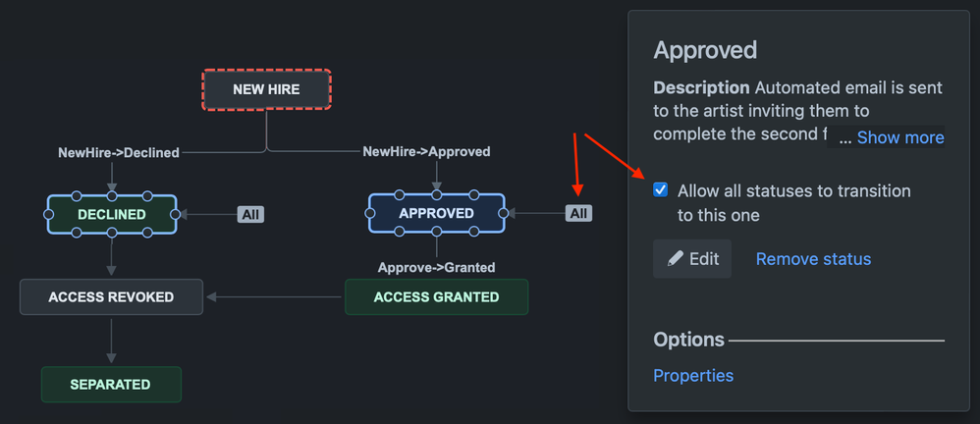The height and width of the screenshot is (424, 980).
Task: Click the All badge next to DECLINED
Action: [x=250, y=214]
